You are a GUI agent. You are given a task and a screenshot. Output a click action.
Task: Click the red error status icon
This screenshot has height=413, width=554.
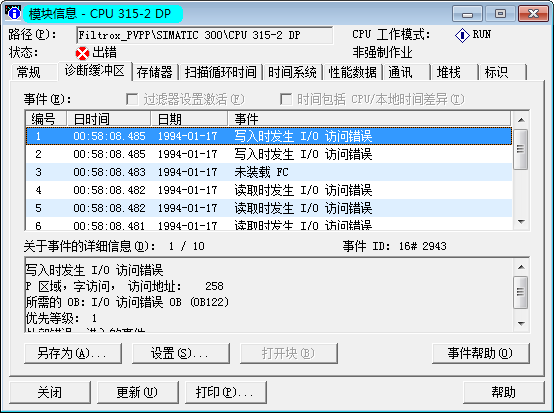click(x=82, y=53)
